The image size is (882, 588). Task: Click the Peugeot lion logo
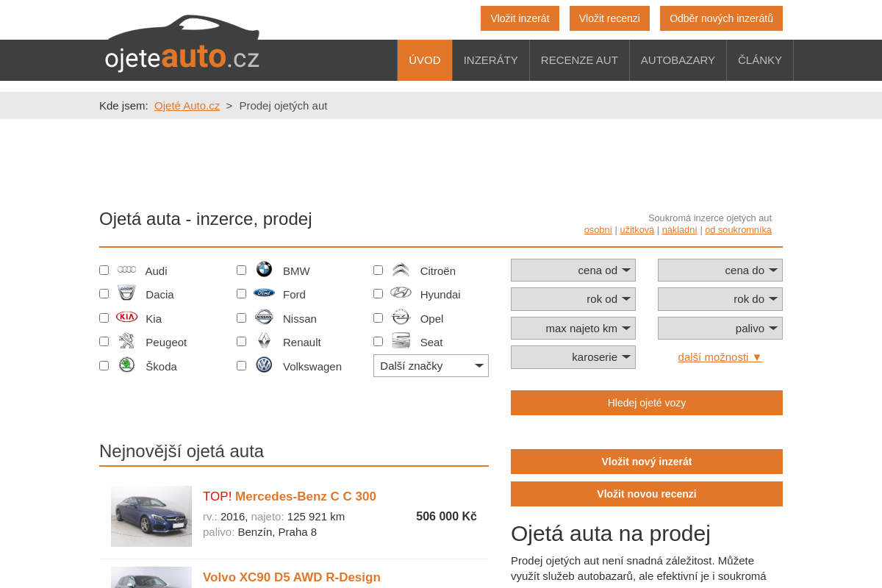[126, 340]
